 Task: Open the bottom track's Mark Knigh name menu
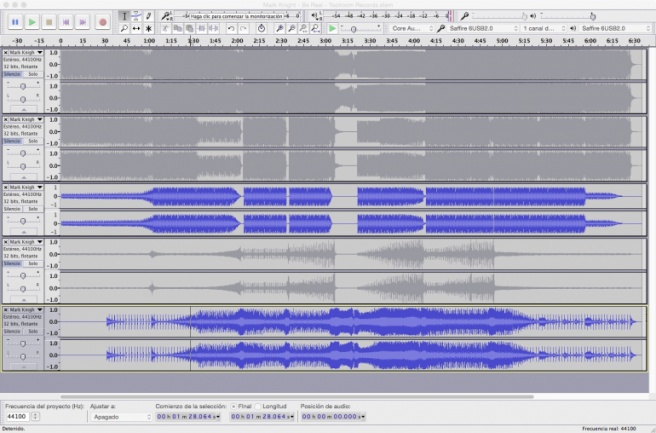click(26, 310)
